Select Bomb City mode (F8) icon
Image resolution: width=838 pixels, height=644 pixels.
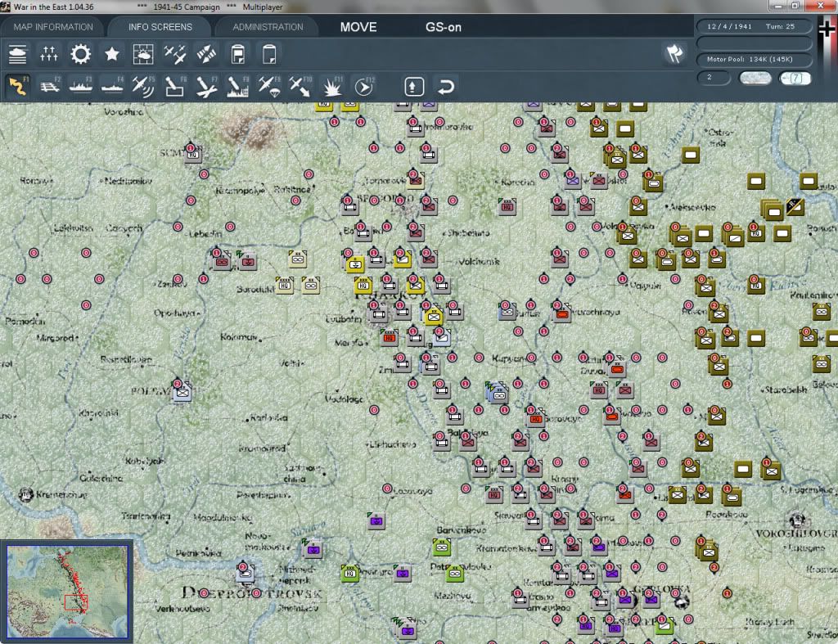(238, 86)
